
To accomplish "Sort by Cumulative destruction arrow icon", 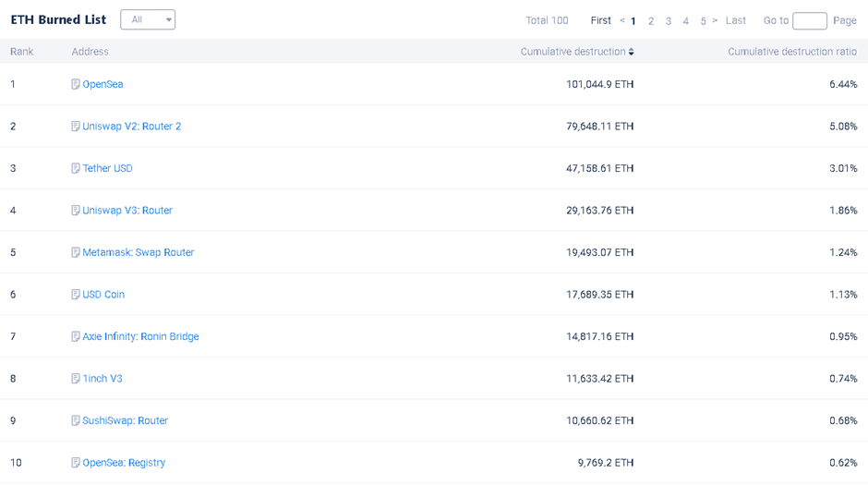I will click(x=632, y=52).
